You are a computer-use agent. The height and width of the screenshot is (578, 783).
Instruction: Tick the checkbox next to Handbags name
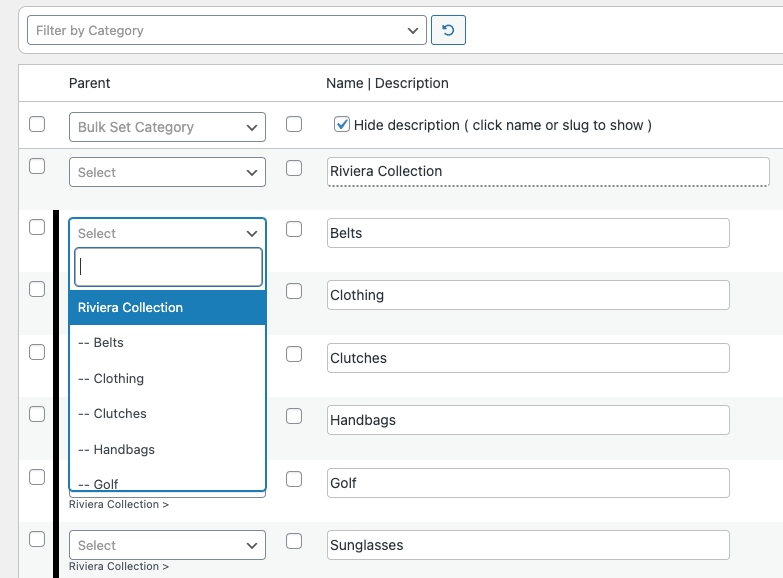click(x=294, y=417)
